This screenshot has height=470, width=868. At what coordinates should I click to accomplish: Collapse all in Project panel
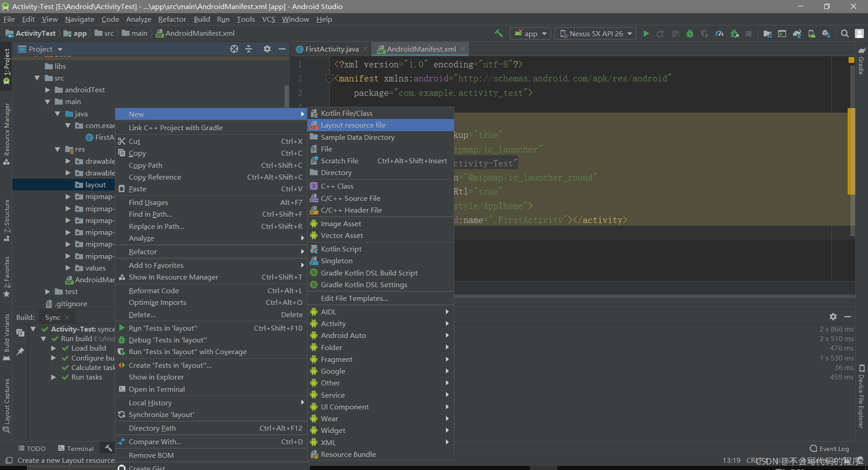point(249,49)
